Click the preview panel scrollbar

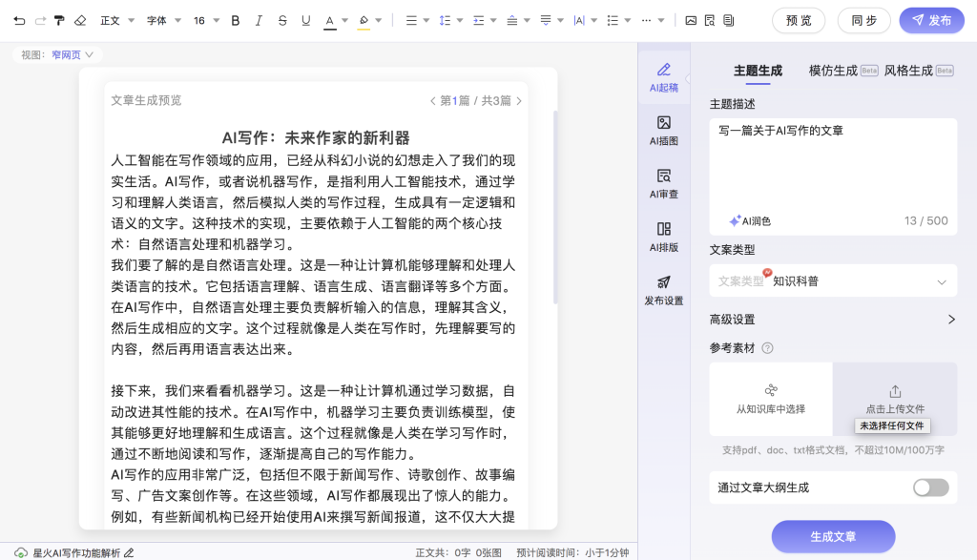[555, 207]
